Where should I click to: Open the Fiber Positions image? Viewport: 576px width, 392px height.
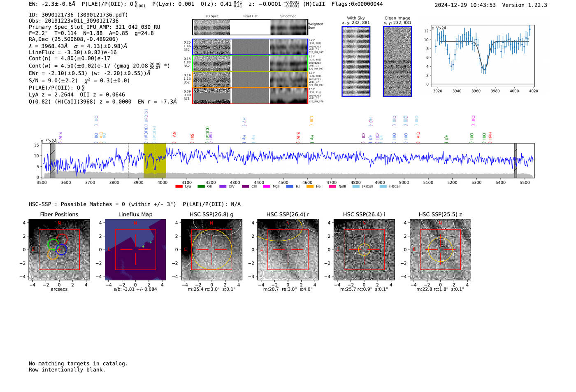(59, 249)
